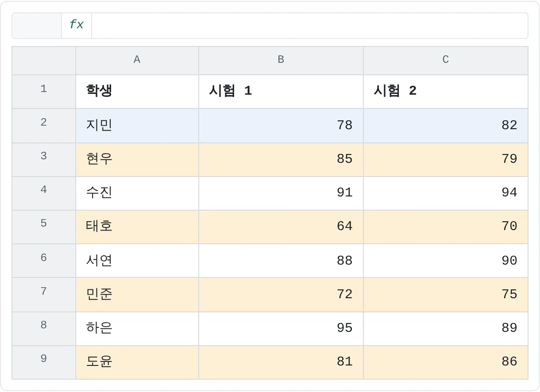Select row 5 header
Viewport: 540px width, 392px height.
coord(44,227)
